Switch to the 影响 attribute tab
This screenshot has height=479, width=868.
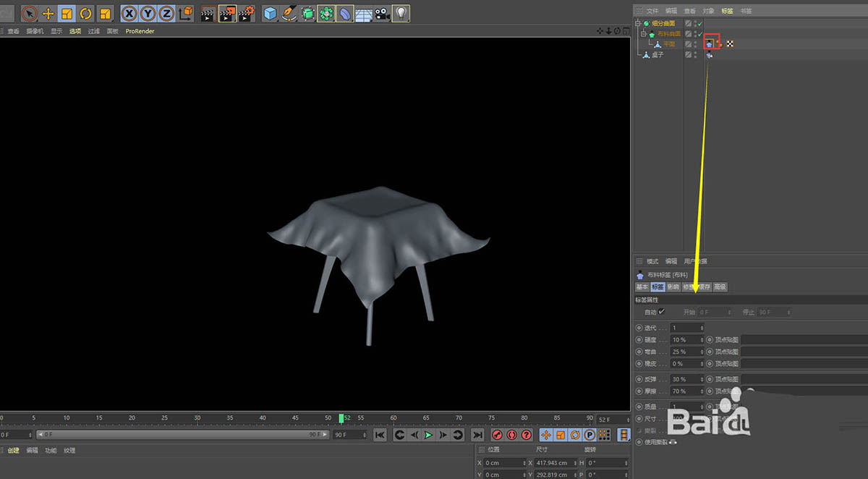click(673, 287)
